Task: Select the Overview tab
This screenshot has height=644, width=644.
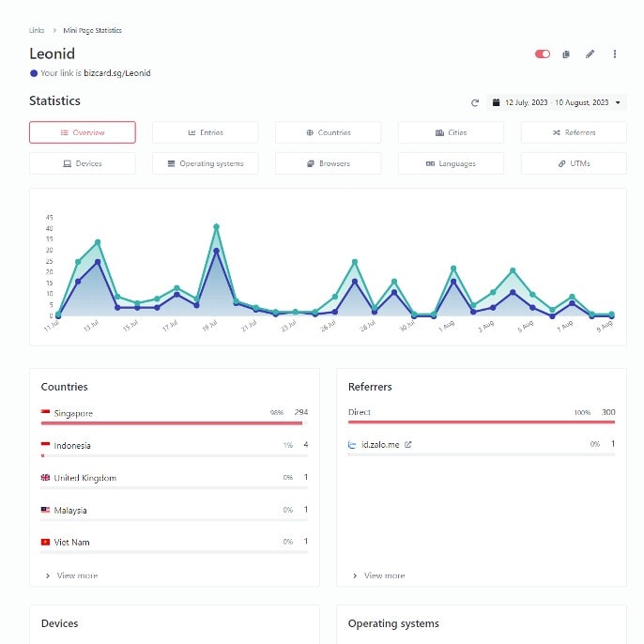Action: 83,132
